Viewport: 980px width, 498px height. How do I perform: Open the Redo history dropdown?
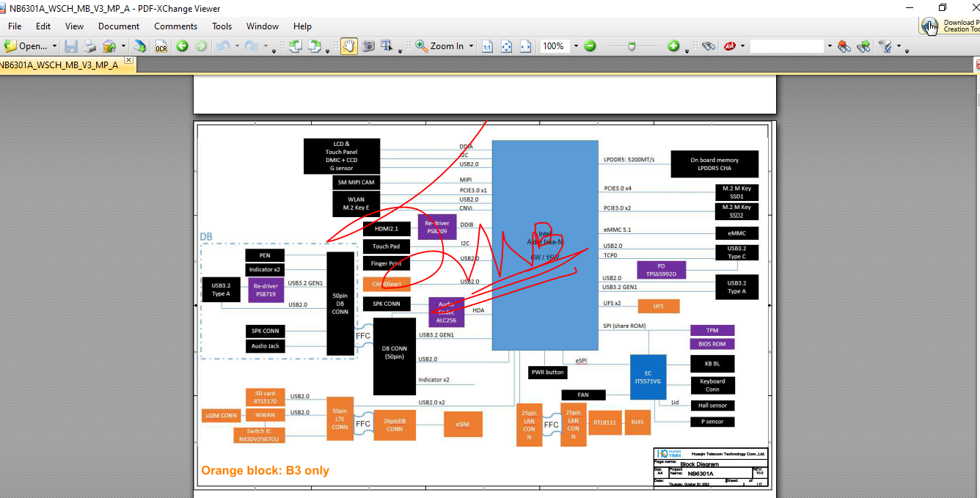(264, 45)
